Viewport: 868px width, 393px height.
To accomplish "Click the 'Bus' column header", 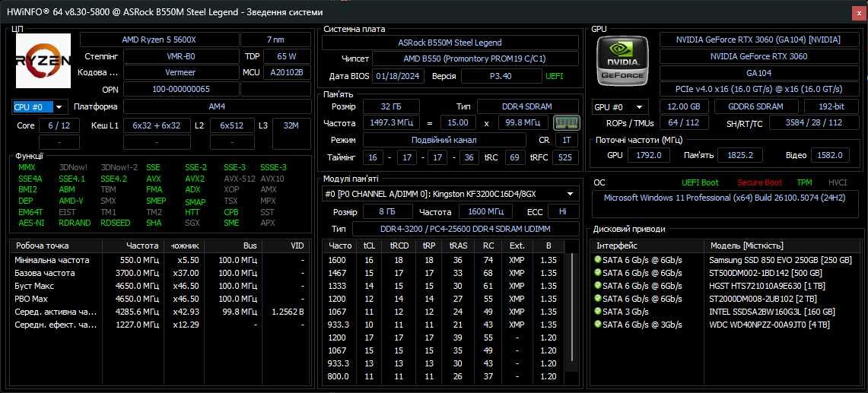I will pos(233,246).
